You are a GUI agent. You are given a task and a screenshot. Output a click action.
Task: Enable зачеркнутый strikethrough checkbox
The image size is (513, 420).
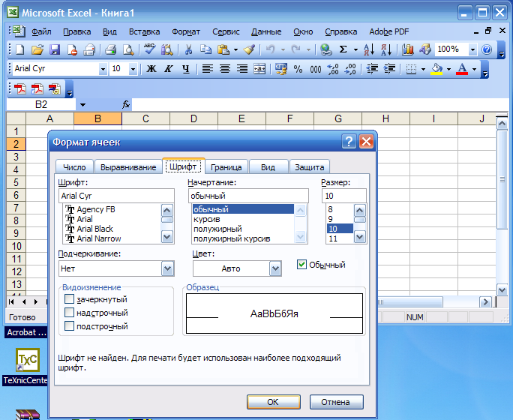click(x=69, y=299)
